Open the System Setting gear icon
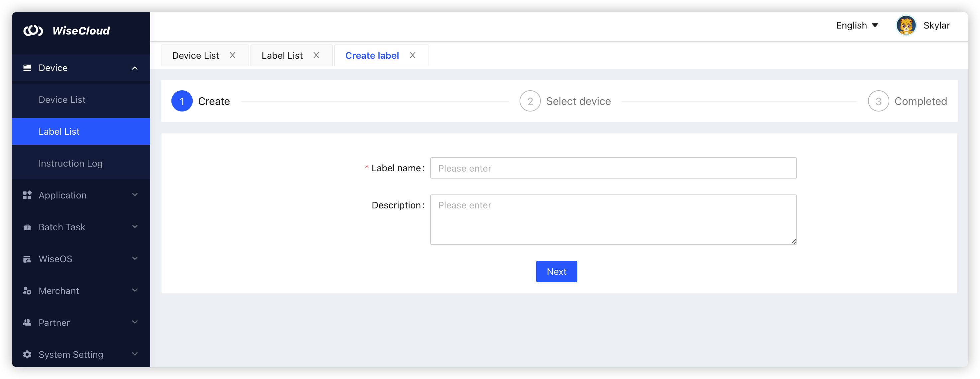This screenshot has height=379, width=980. click(27, 354)
